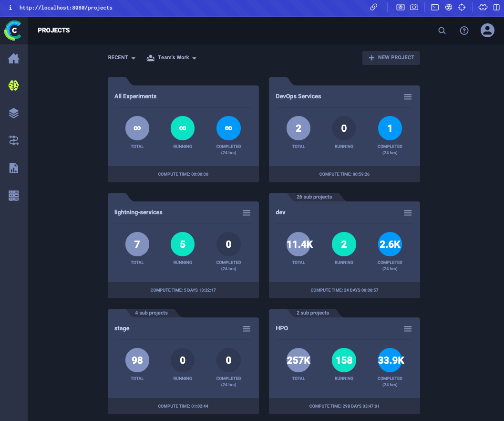The width and height of the screenshot is (504, 421).
Task: Open the user profile avatar
Action: tap(487, 31)
